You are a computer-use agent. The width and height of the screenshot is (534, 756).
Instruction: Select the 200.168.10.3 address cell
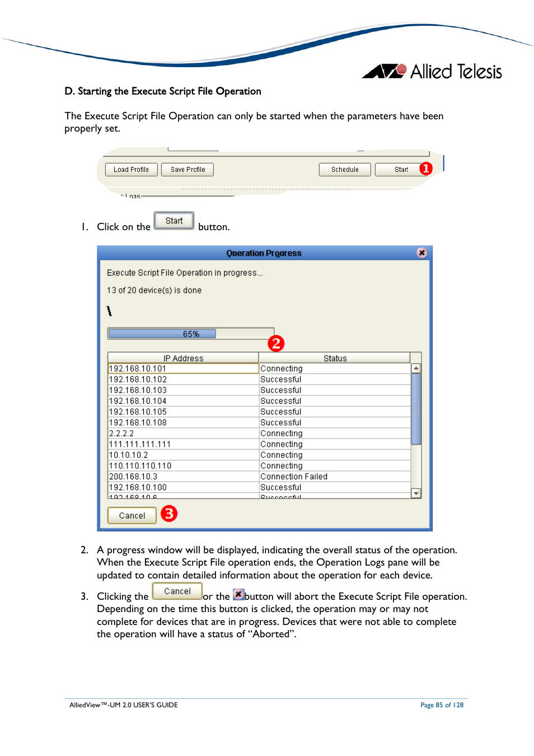pos(183,477)
